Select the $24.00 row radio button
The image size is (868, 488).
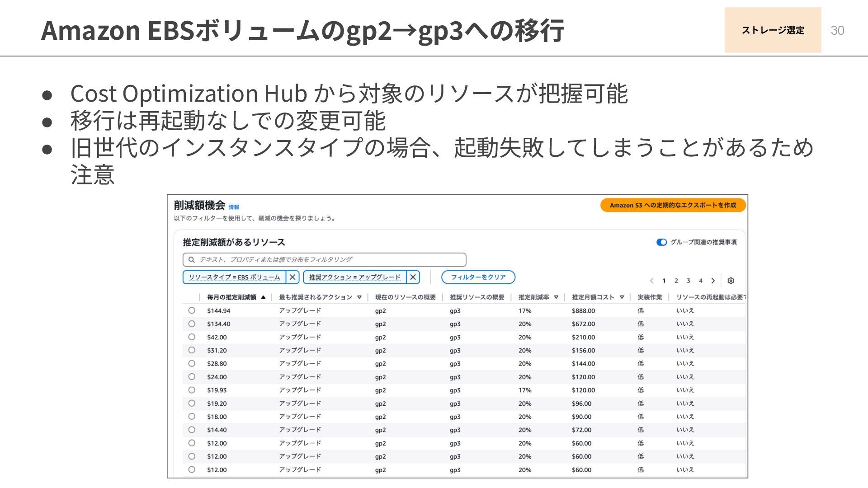(x=192, y=377)
